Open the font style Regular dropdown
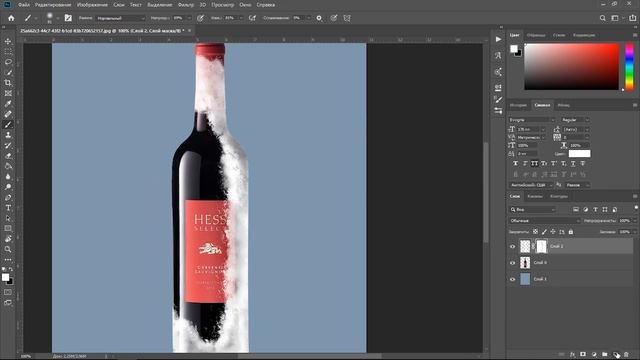This screenshot has width=640, height=360. (575, 120)
